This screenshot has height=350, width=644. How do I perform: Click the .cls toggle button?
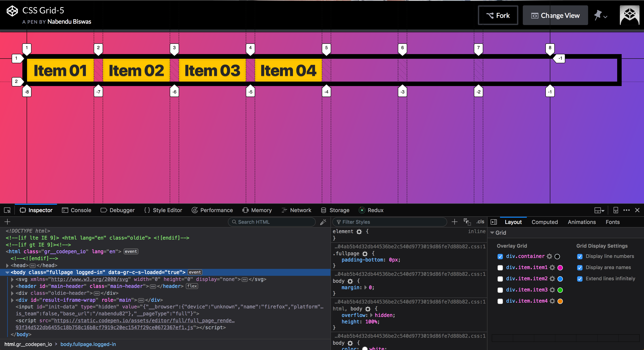coord(480,222)
